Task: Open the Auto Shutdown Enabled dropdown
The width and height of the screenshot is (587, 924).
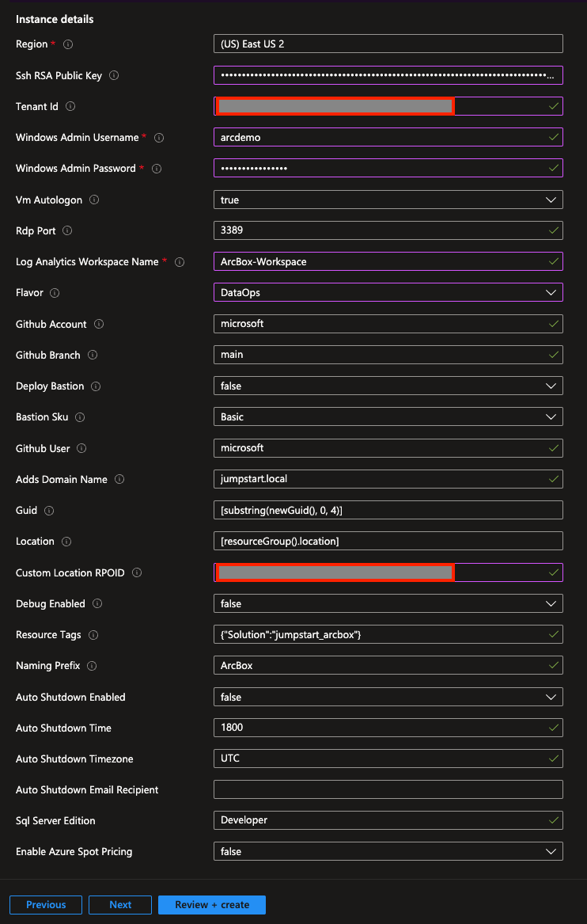Action: pyautogui.click(x=388, y=697)
